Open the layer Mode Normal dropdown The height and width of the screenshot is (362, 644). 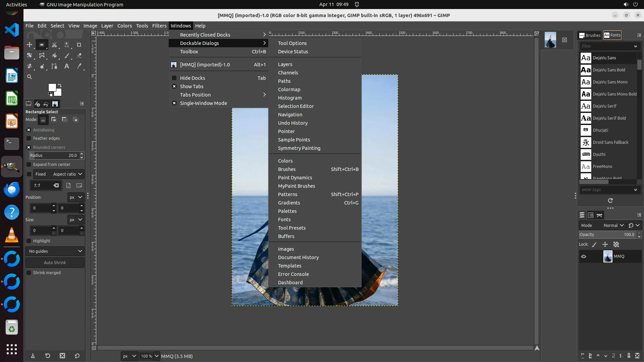coord(613,226)
